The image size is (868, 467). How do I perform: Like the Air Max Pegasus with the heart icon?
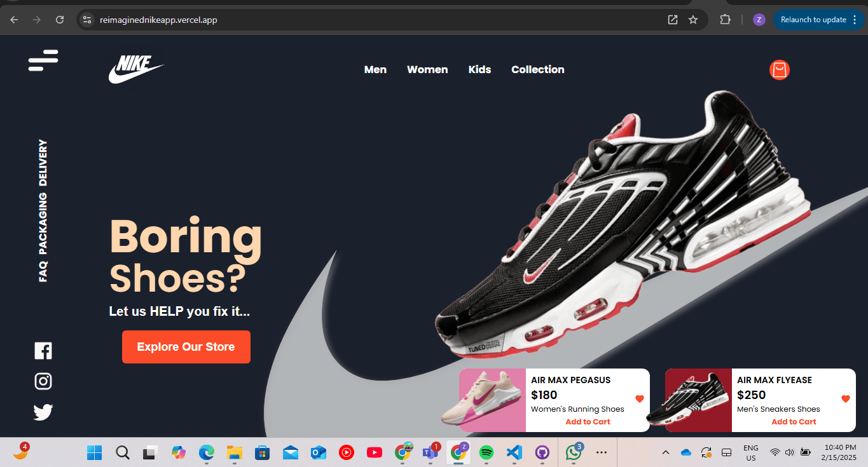pos(640,399)
